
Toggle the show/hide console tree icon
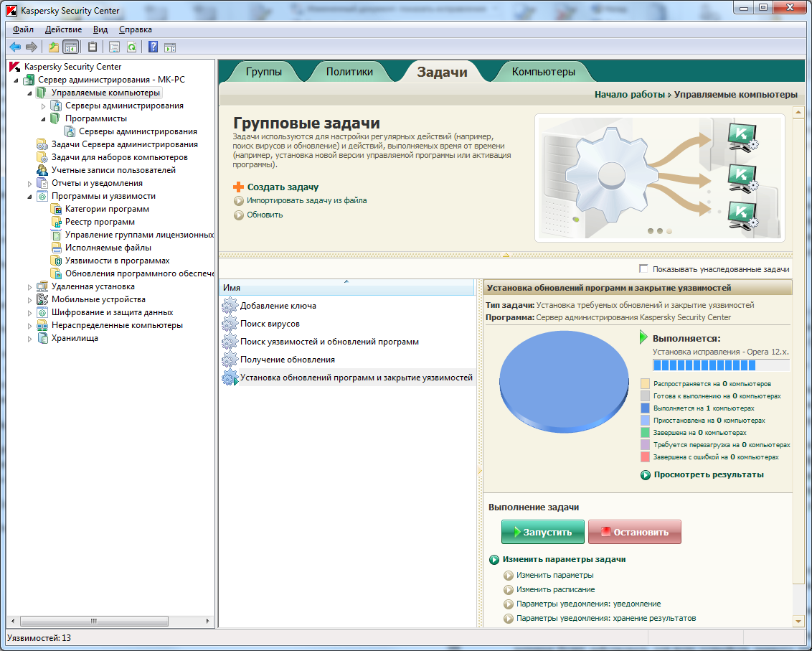click(x=70, y=47)
